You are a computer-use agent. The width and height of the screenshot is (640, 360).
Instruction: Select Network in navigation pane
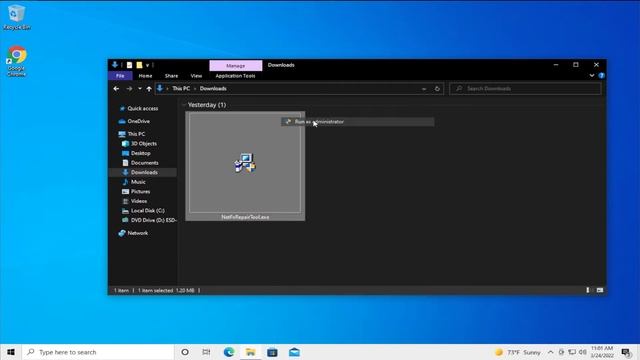pos(138,233)
